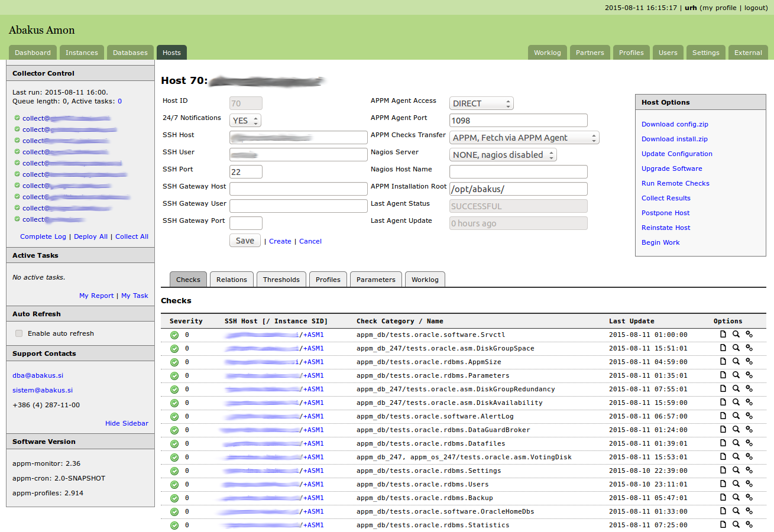Click Begin Work link
This screenshot has height=532, width=774.
(x=660, y=242)
